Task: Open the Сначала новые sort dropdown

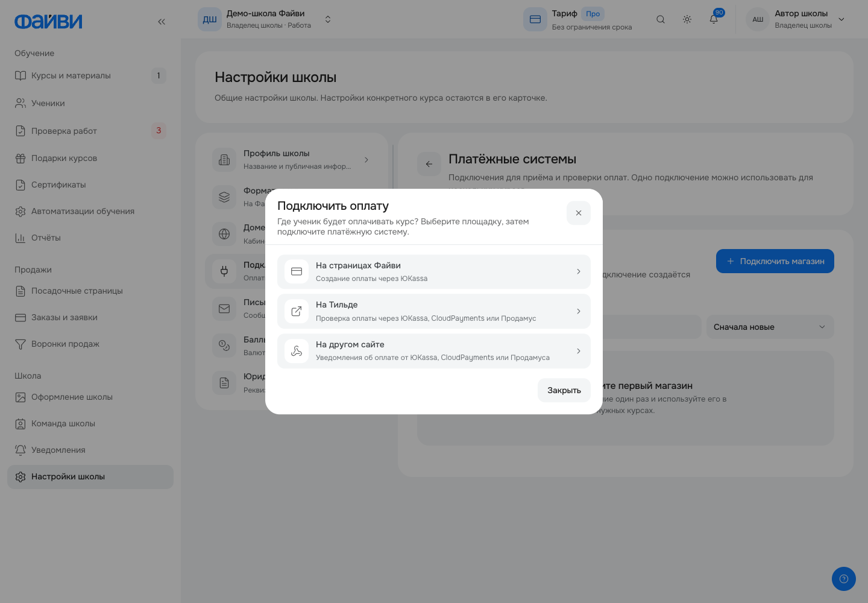Action: pyautogui.click(x=770, y=327)
